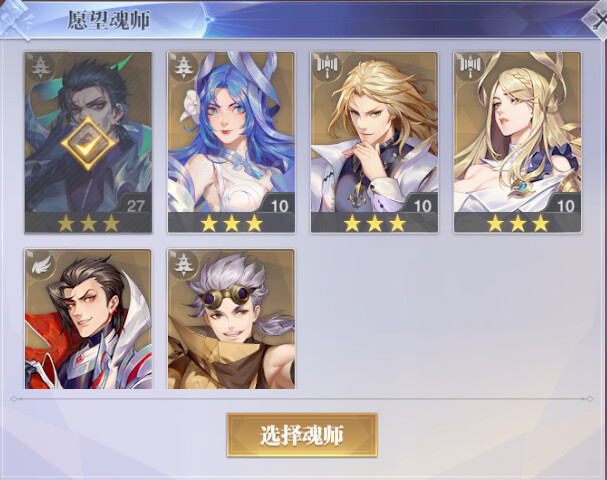Screen dimensions: 607x480
Task: Select the blond man in white coat card
Action: [374, 142]
